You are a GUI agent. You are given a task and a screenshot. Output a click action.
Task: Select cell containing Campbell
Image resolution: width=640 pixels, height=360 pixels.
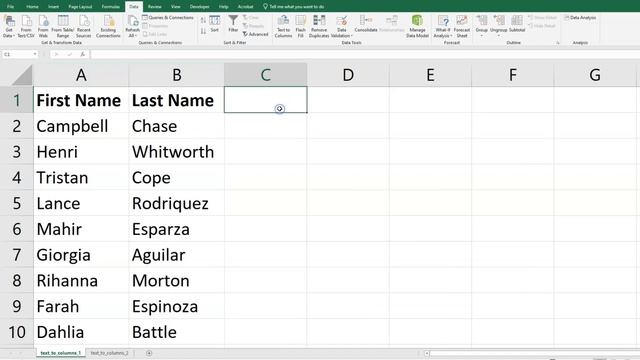(x=81, y=126)
